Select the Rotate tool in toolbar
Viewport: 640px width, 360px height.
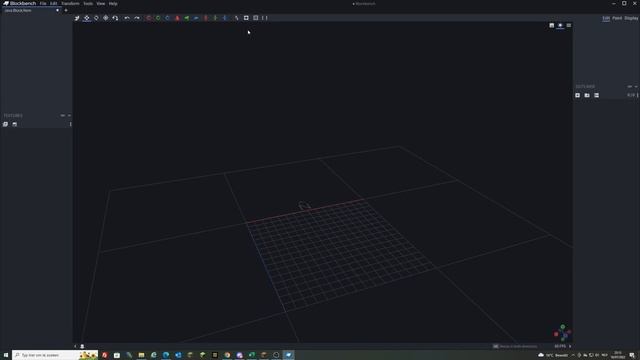(x=96, y=18)
